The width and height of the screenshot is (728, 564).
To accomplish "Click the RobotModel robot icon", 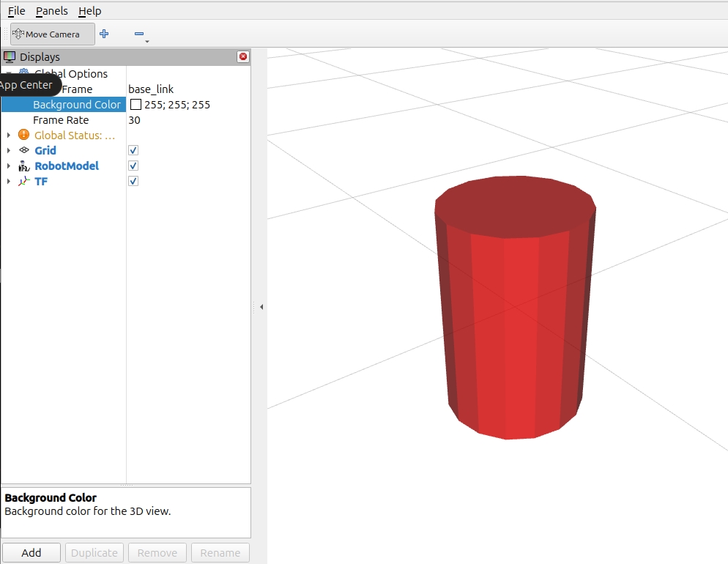I will (x=23, y=166).
